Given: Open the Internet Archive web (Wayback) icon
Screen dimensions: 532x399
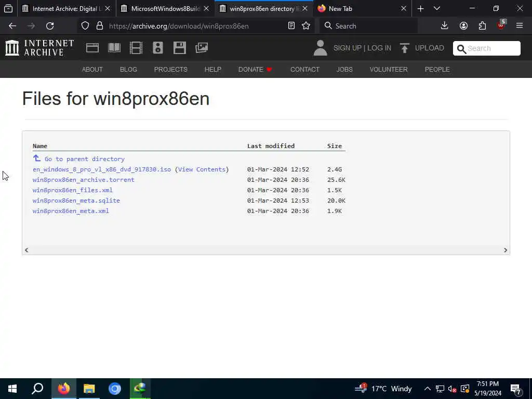Looking at the screenshot, I should [x=92, y=48].
